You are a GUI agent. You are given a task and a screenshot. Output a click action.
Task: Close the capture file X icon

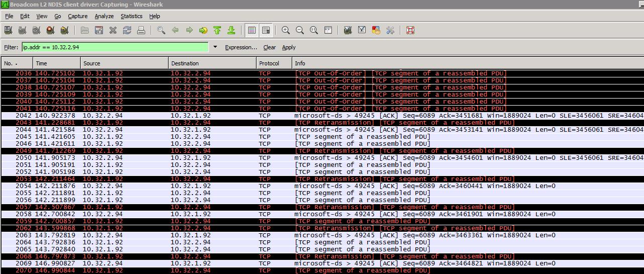pyautogui.click(x=113, y=30)
